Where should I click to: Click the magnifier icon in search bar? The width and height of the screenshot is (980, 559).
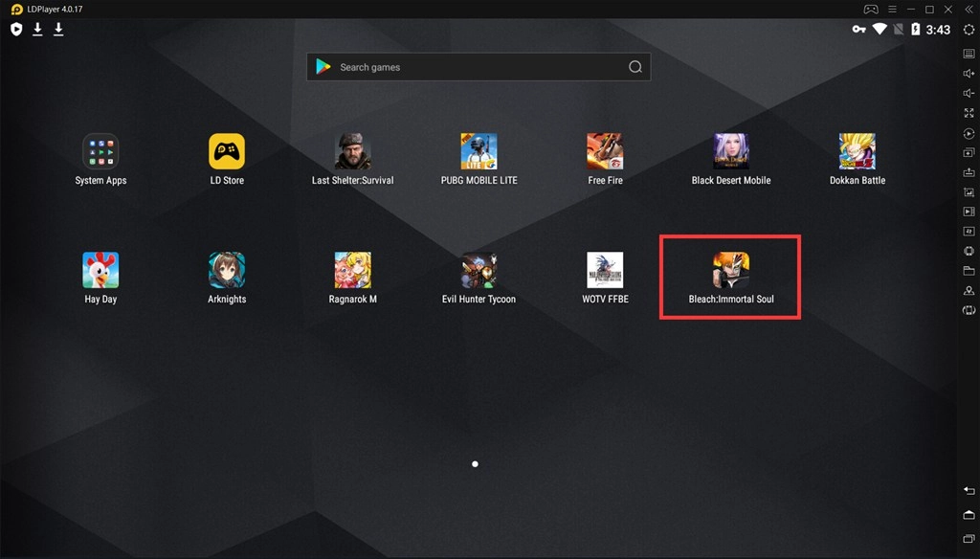click(x=635, y=67)
